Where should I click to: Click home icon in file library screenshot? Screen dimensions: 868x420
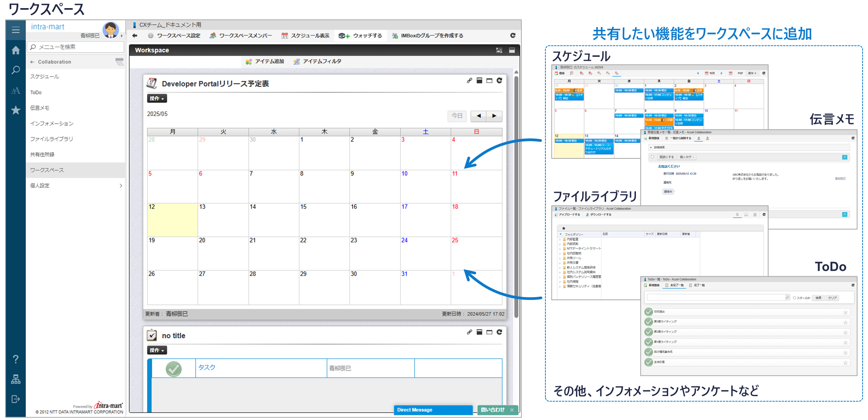[564, 228]
